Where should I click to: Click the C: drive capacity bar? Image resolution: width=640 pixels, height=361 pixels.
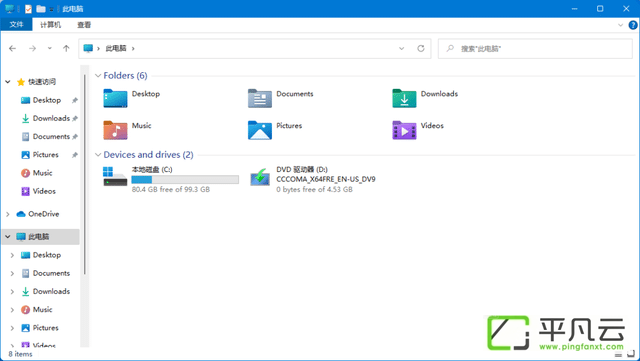[185, 180]
